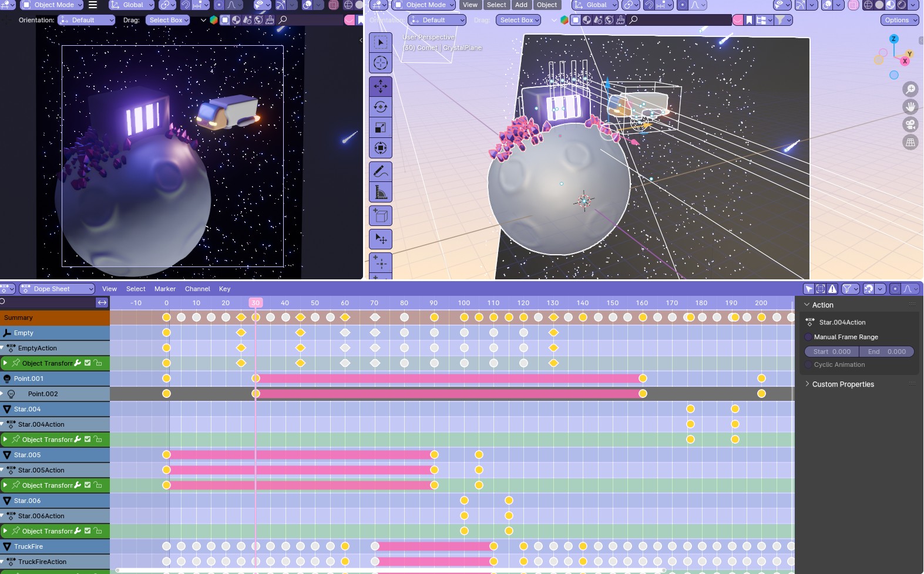The height and width of the screenshot is (574, 924).
Task: Toggle camera view gizmo icon
Action: 910,124
